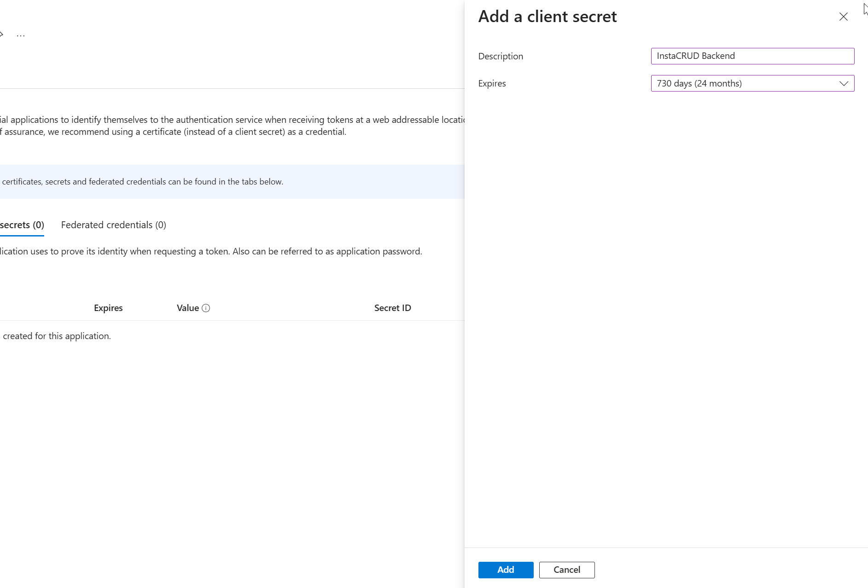Screen dimensions: 868x588
Task: Select the secrets (0) tab
Action: coord(22,225)
